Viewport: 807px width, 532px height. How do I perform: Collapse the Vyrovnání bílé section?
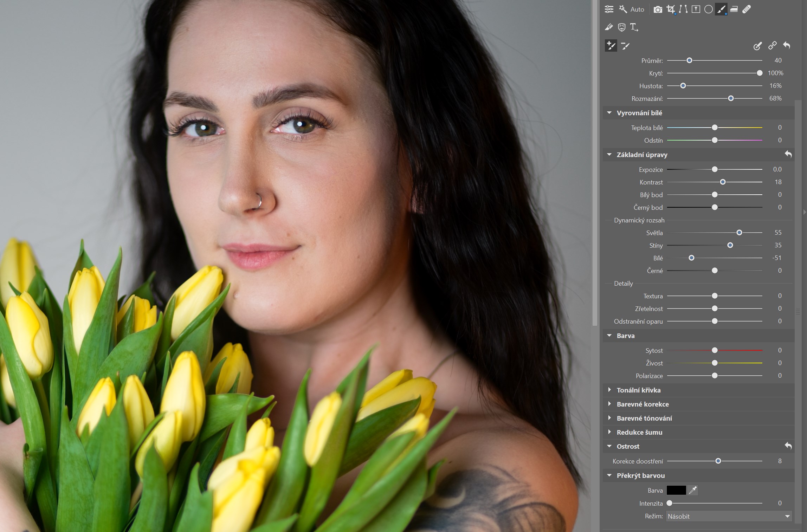coord(609,113)
